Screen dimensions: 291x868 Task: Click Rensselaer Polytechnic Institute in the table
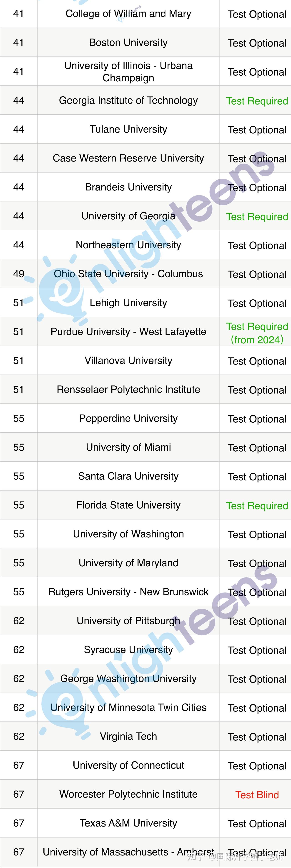[128, 390]
